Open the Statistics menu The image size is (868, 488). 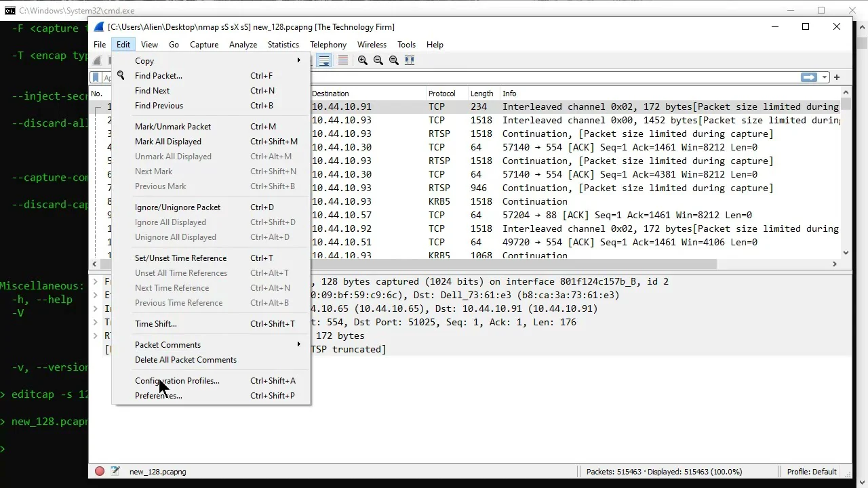[x=283, y=45]
